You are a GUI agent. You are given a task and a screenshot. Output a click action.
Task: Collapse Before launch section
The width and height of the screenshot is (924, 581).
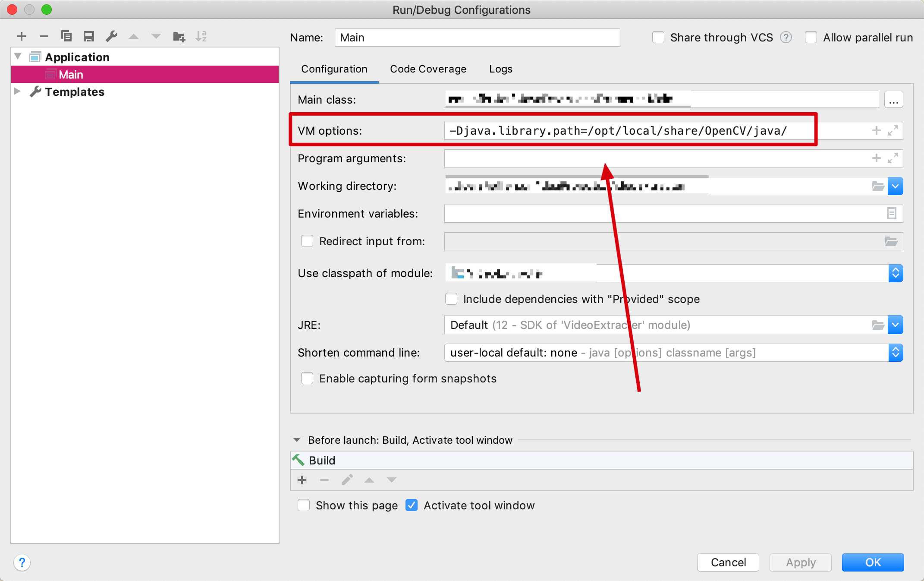[x=297, y=440]
